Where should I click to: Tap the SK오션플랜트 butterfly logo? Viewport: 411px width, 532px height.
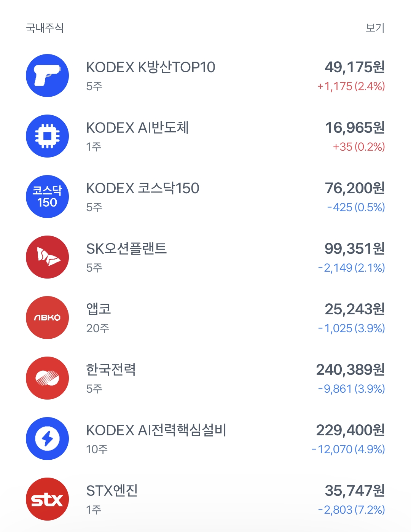47,257
